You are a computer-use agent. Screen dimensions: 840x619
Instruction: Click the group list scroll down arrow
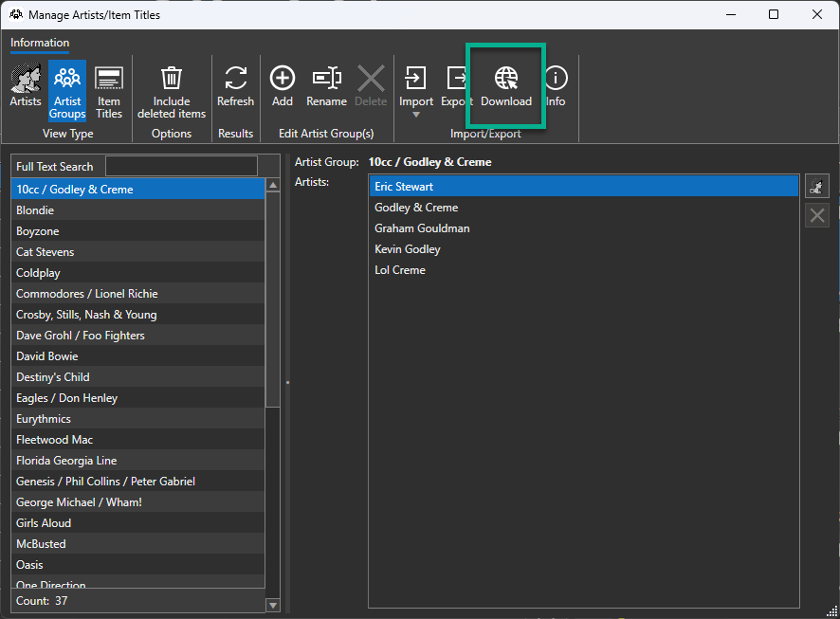273,605
